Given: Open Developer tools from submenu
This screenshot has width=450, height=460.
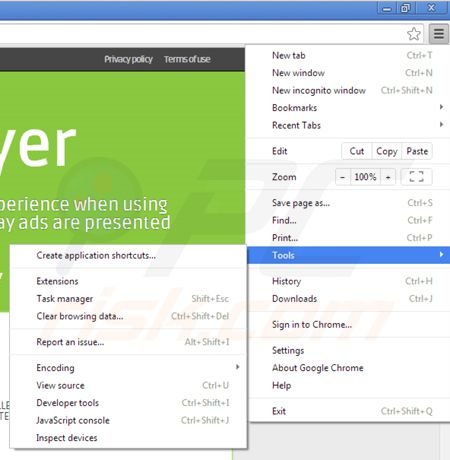Looking at the screenshot, I should pos(128,403).
